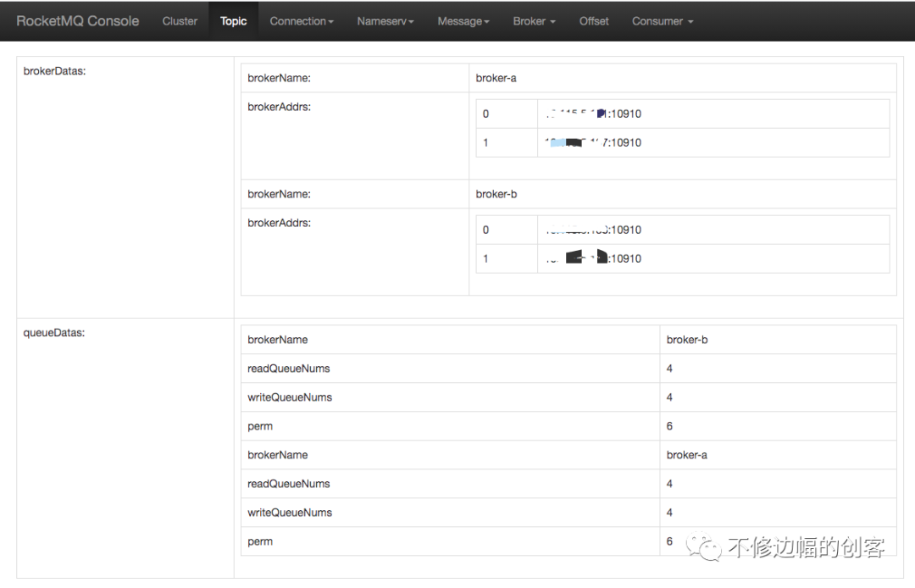
Task: Click the broker-b value in queueDatas
Action: coord(687,340)
